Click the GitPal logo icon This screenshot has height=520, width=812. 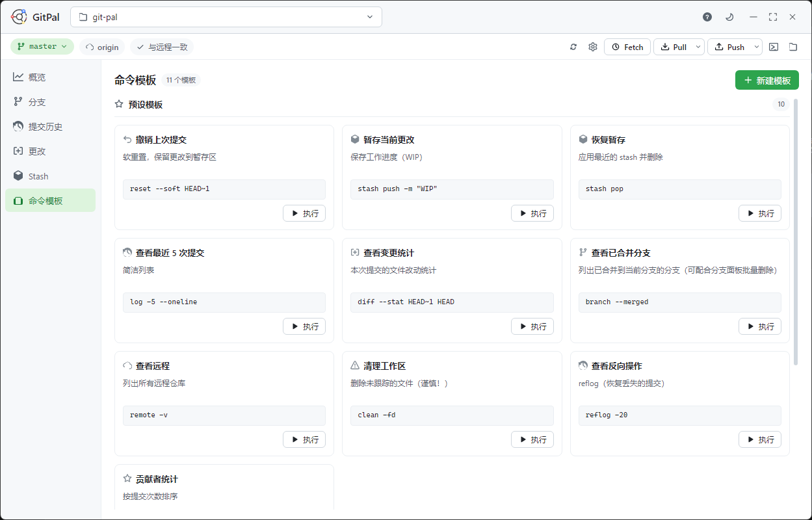pyautogui.click(x=20, y=17)
